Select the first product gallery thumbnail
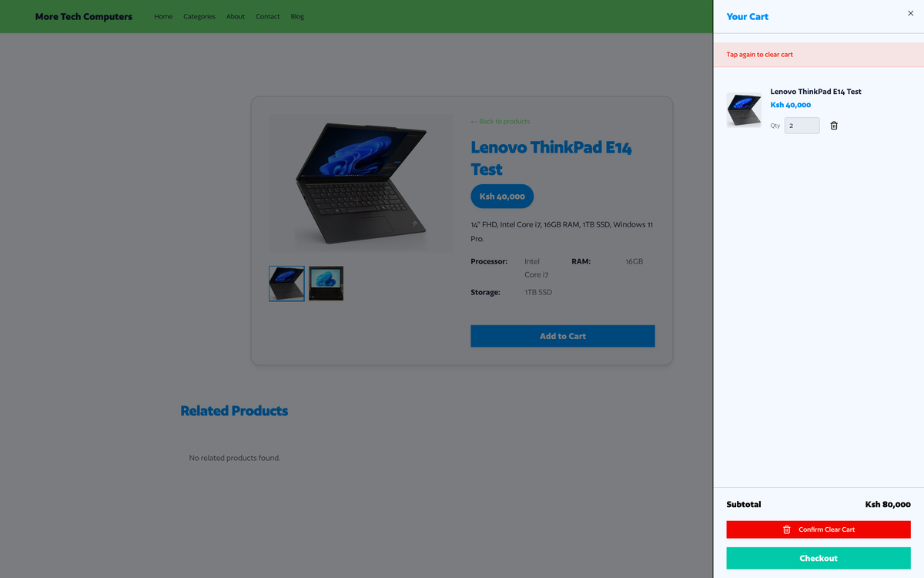 click(286, 284)
